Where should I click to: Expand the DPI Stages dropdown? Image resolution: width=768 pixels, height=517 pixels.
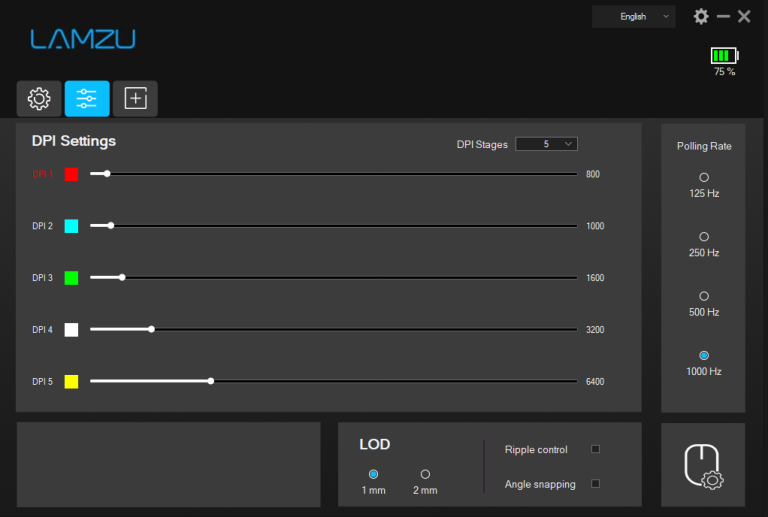click(546, 144)
